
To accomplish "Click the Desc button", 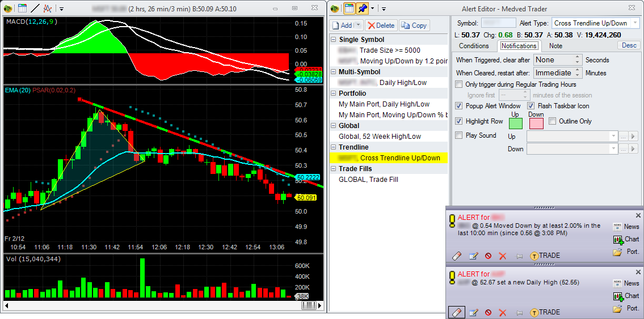I will click(x=629, y=45).
